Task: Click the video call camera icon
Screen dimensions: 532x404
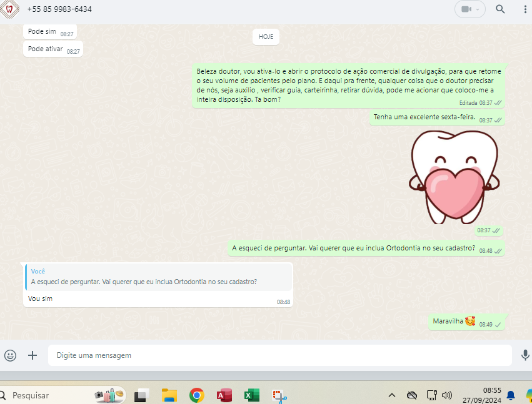Action: [x=466, y=9]
